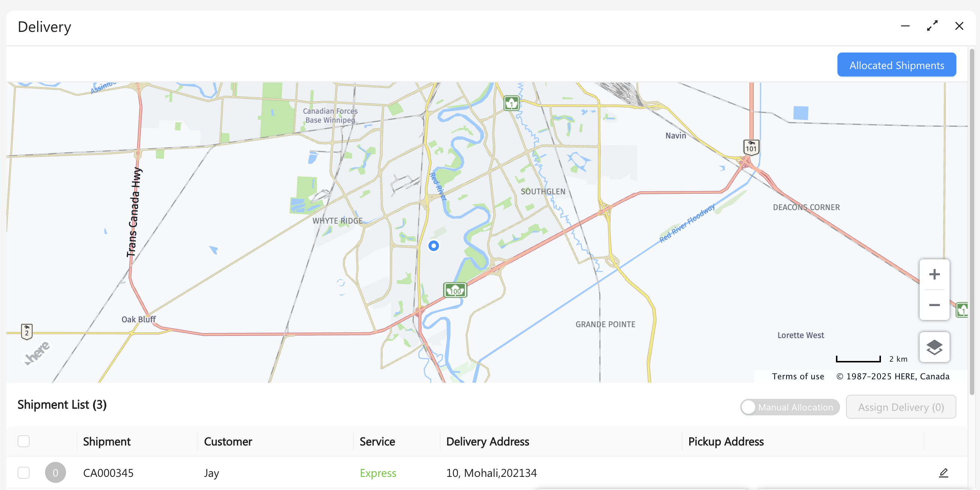Click the Shipment column header
This screenshot has width=980, height=490.
[107, 441]
